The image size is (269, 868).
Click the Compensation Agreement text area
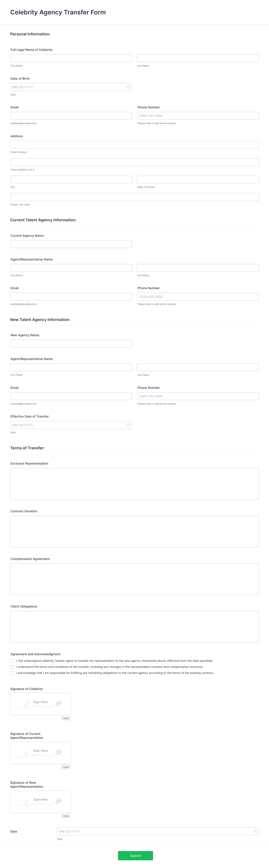point(134,579)
